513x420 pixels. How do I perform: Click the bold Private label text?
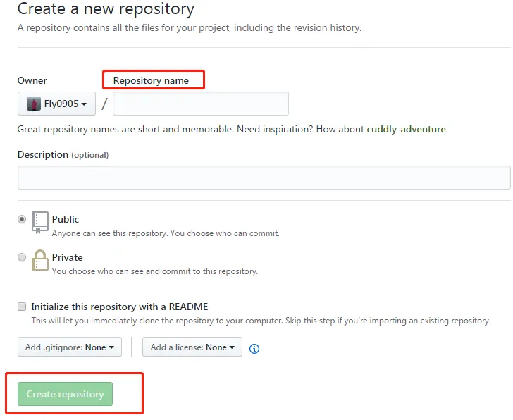click(67, 257)
